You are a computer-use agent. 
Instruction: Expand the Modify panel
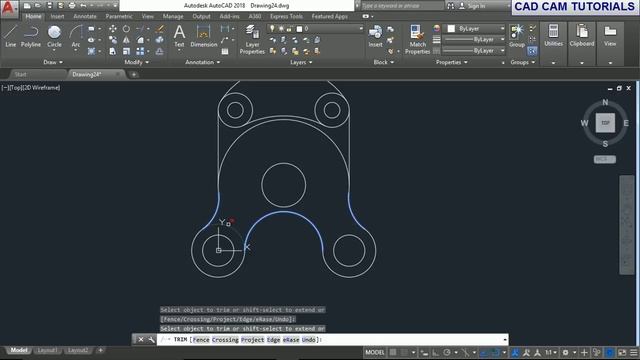[136, 62]
